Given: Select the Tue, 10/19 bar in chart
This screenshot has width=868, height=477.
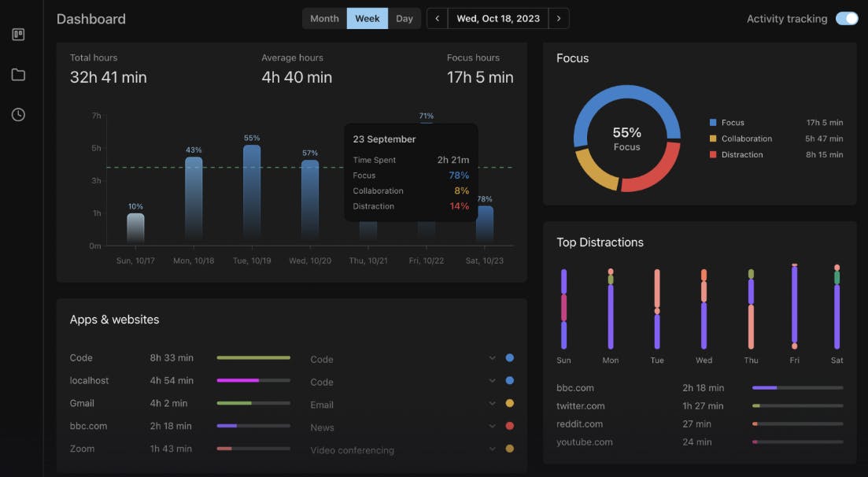Looking at the screenshot, I should [x=252, y=194].
